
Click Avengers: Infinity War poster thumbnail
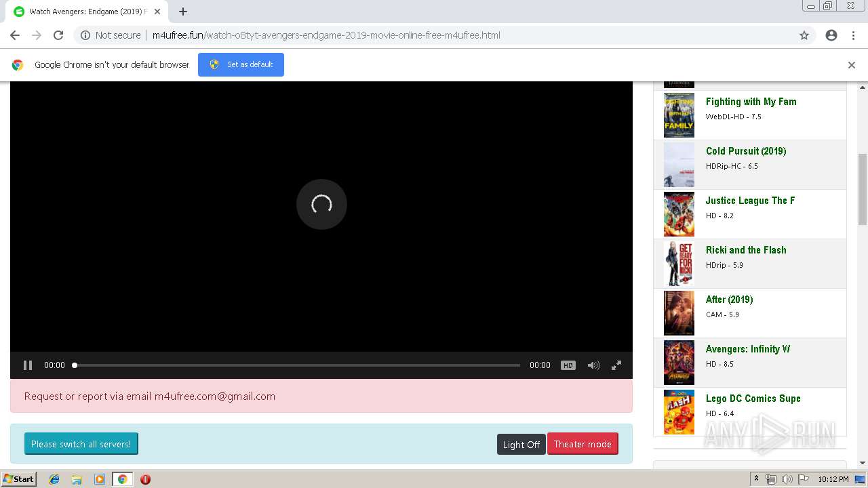coord(679,363)
